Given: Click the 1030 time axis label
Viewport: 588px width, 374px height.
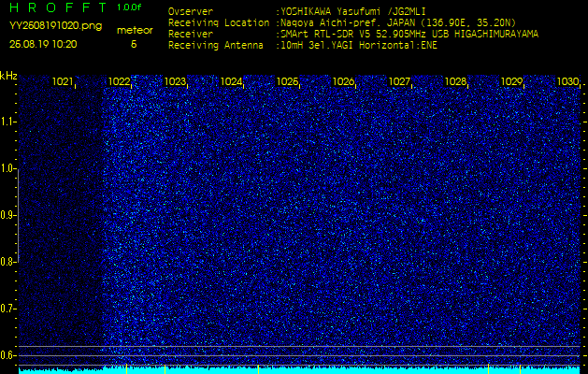Looking at the screenshot, I should [567, 81].
